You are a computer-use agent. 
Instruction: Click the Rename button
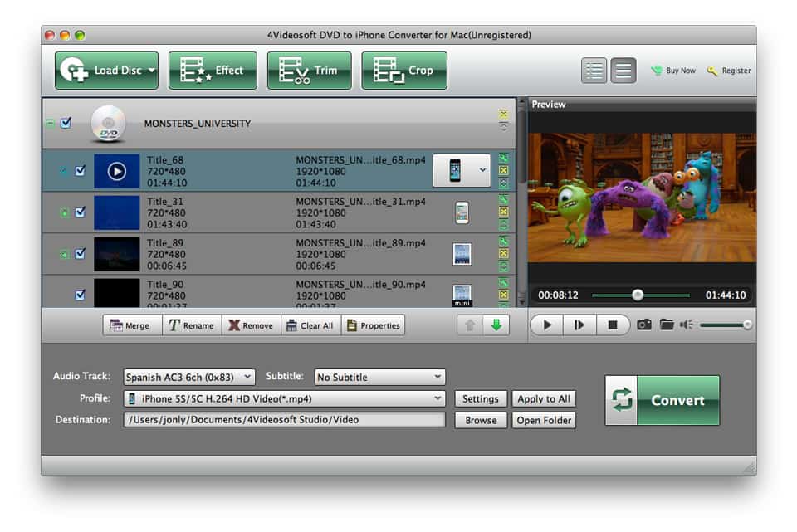(x=192, y=325)
